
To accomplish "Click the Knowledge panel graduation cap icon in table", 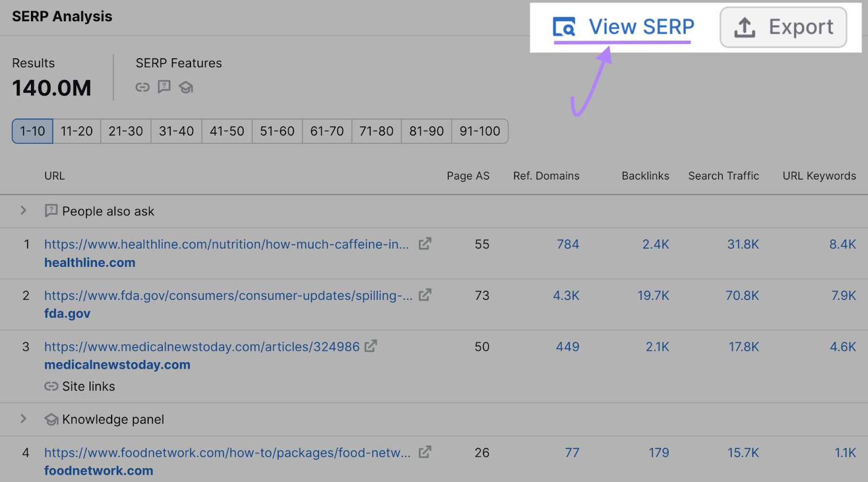I will tap(51, 420).
